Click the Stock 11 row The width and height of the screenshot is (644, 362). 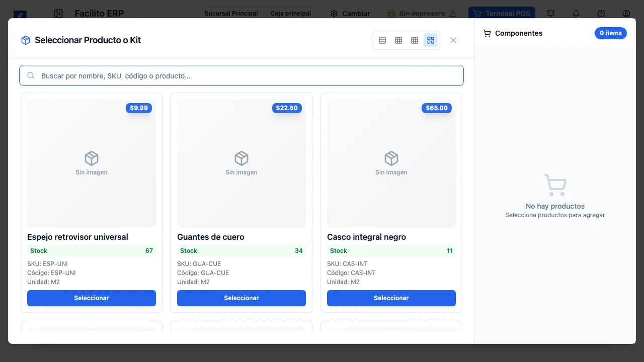391,251
